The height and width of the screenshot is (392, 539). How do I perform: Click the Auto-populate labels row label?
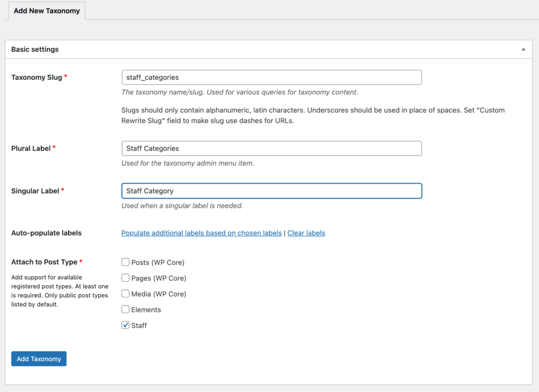coord(46,233)
